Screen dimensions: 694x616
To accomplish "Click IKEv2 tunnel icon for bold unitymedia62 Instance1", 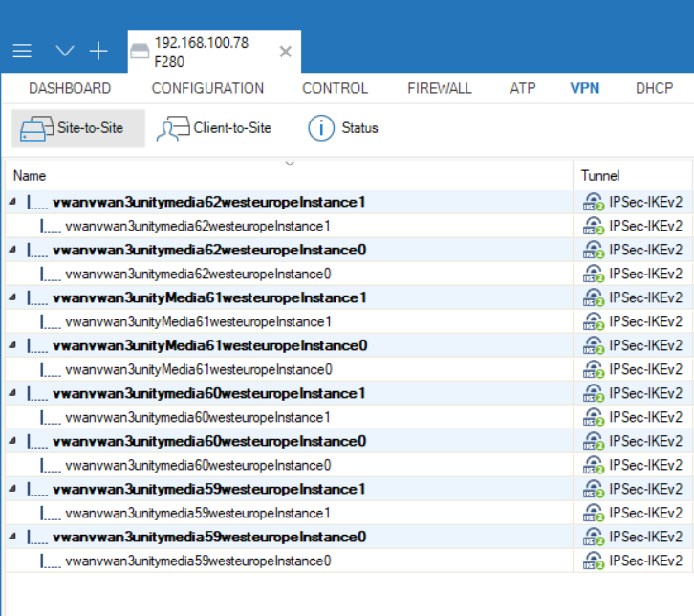I will (593, 202).
